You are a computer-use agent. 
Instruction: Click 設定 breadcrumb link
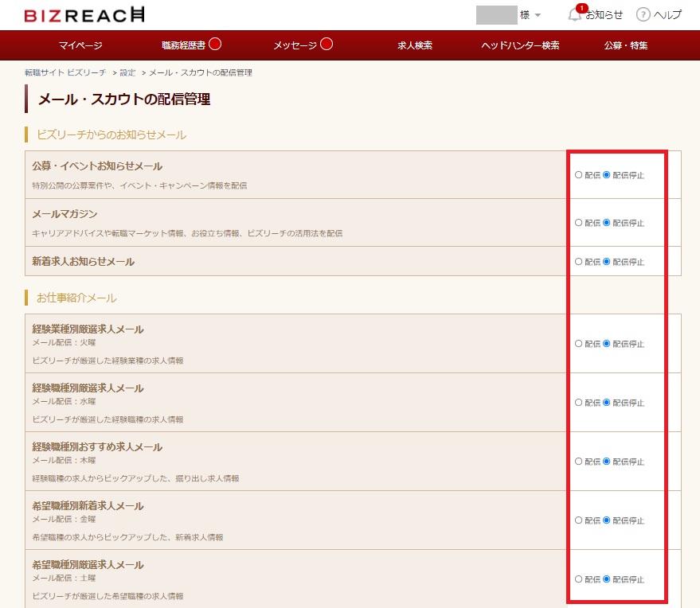pyautogui.click(x=127, y=72)
